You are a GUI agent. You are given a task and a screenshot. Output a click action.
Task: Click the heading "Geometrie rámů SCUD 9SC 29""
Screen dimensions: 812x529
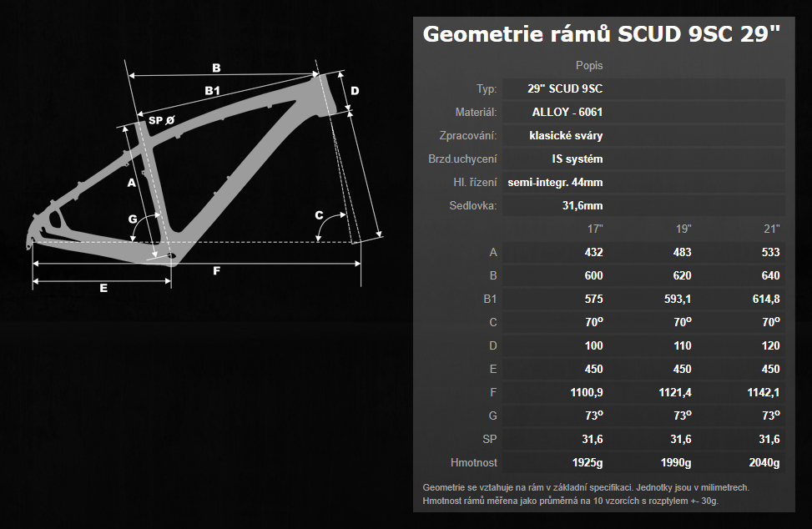tap(601, 34)
